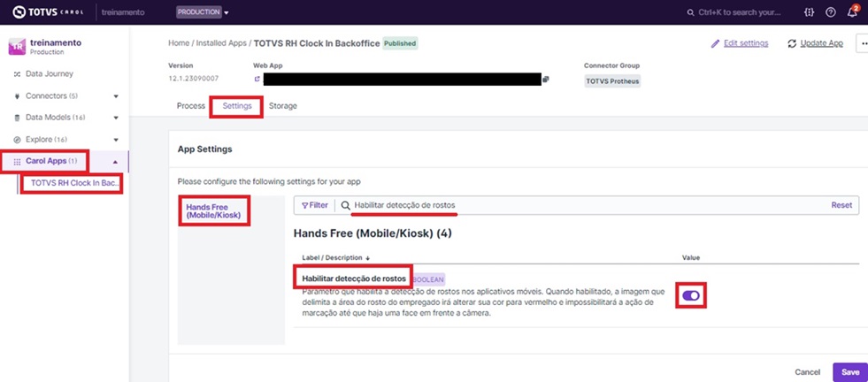Click the treinamento tenant avatar

(x=17, y=47)
